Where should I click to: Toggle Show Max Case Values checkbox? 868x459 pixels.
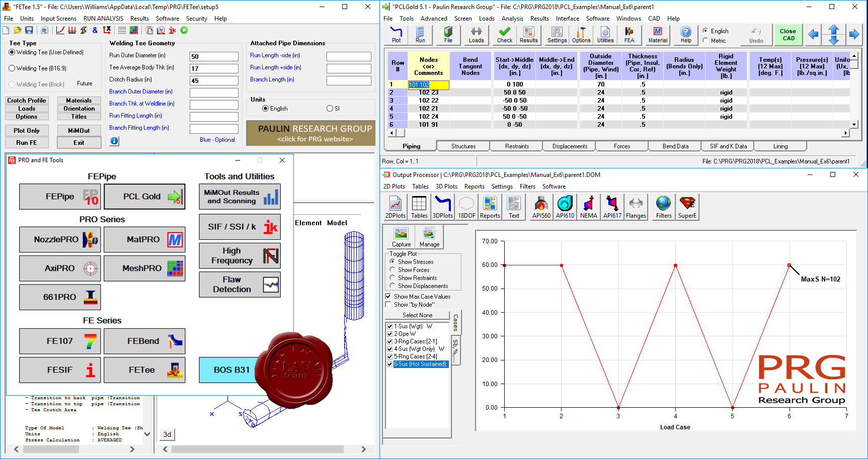pos(388,297)
